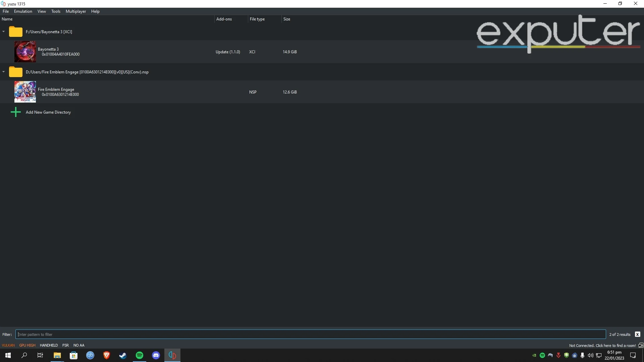Clear the filter with the X button

[x=637, y=334]
